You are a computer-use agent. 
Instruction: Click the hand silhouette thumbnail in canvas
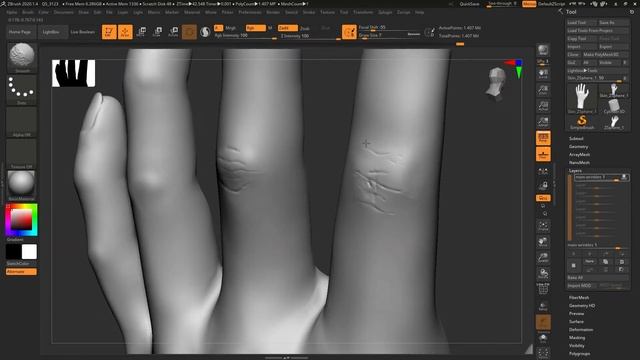point(73,73)
